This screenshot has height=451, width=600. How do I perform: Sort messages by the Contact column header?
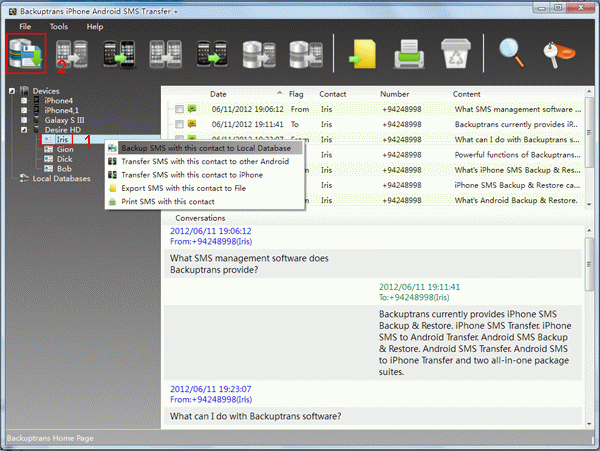tap(333, 94)
